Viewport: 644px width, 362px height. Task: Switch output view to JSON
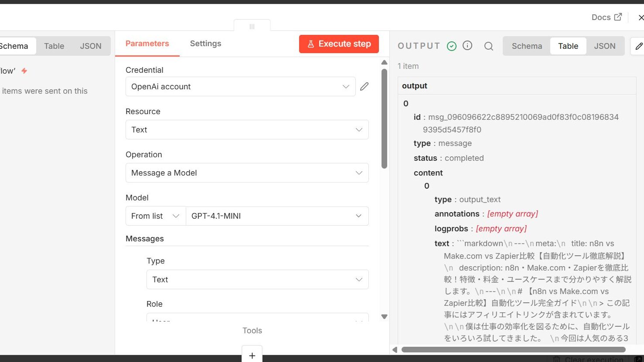pyautogui.click(x=604, y=46)
